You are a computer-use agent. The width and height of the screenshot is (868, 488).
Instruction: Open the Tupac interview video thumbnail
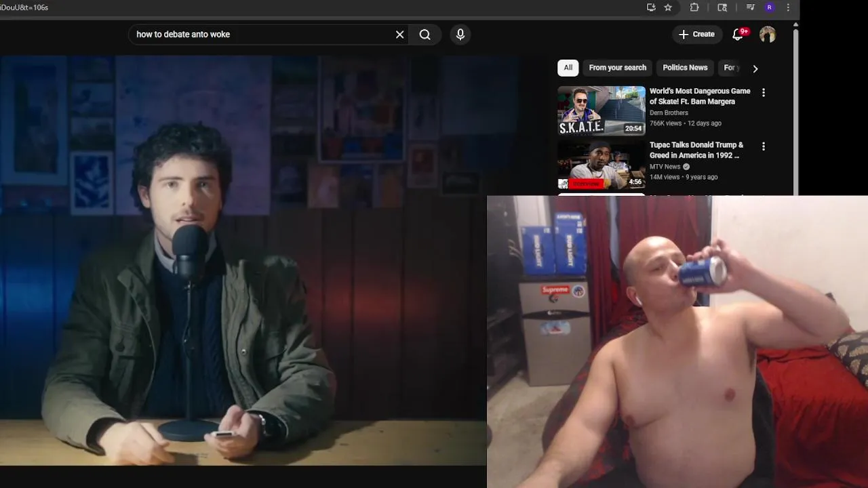coord(601,164)
